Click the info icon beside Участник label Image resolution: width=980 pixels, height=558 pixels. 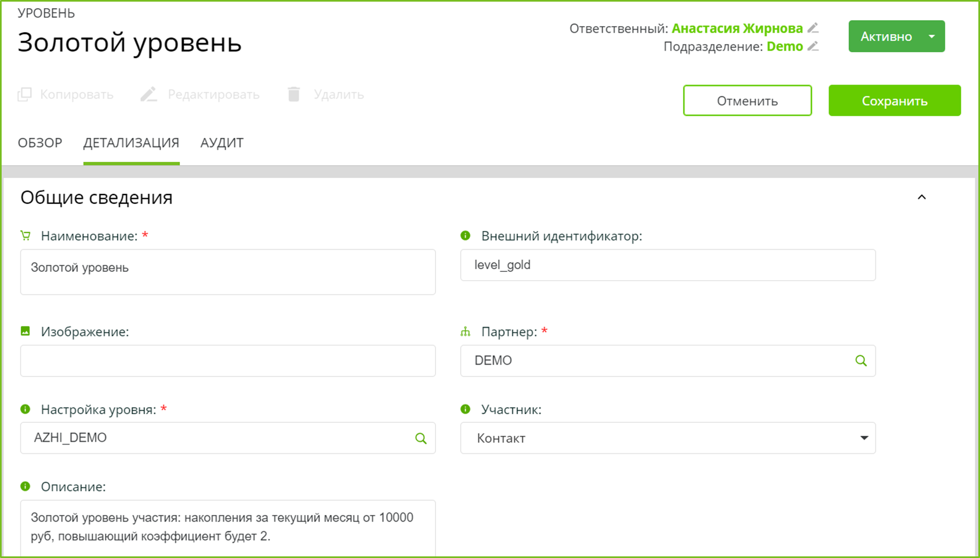point(465,409)
